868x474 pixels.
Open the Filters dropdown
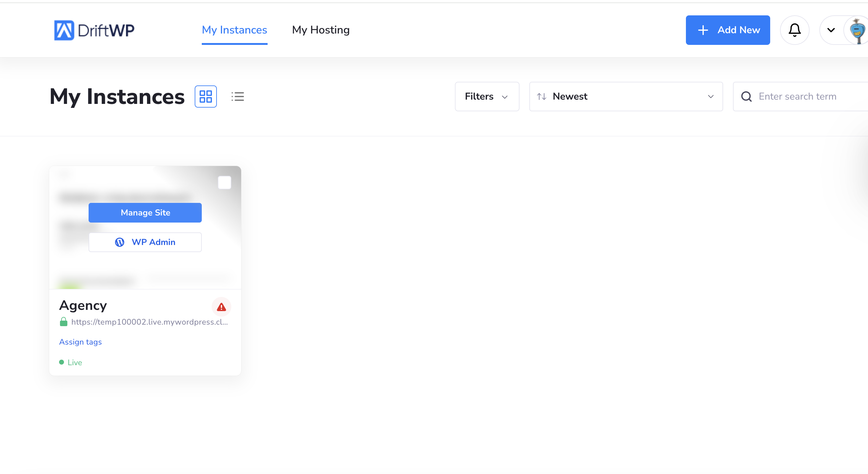487,97
